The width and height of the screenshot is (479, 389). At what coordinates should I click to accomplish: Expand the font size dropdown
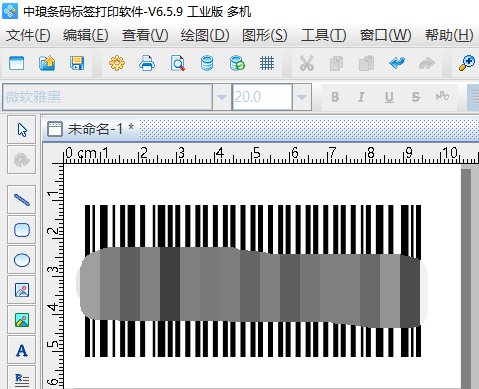click(302, 97)
